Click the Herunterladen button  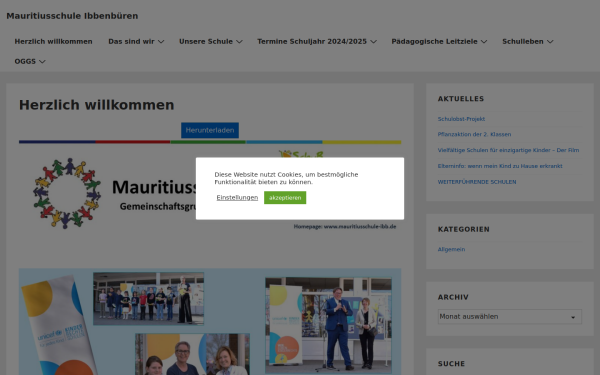point(210,130)
